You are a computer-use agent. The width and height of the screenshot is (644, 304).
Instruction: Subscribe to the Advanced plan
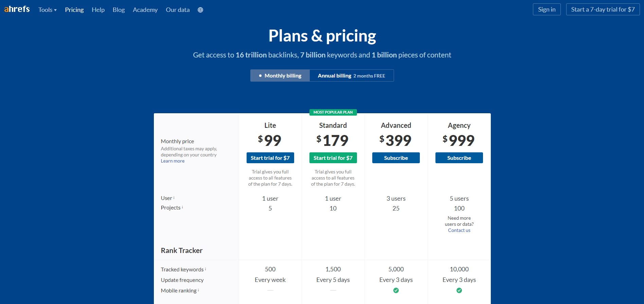[x=396, y=158]
